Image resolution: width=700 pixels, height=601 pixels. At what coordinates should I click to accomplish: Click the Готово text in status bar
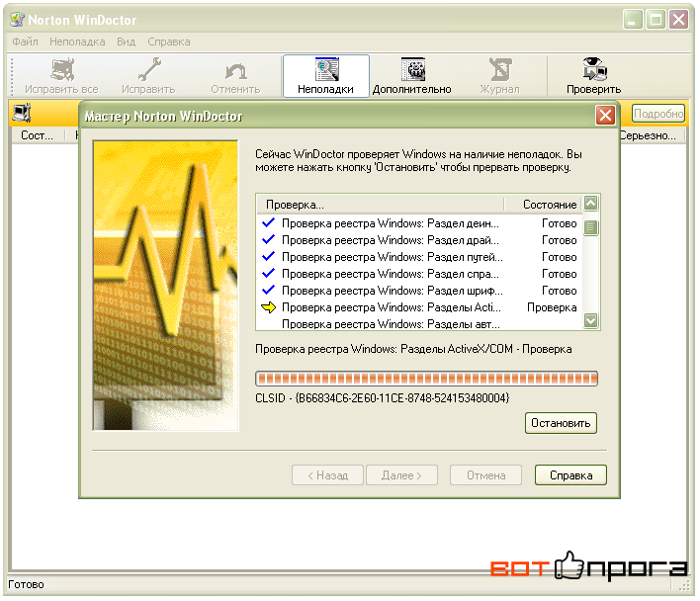[26, 584]
